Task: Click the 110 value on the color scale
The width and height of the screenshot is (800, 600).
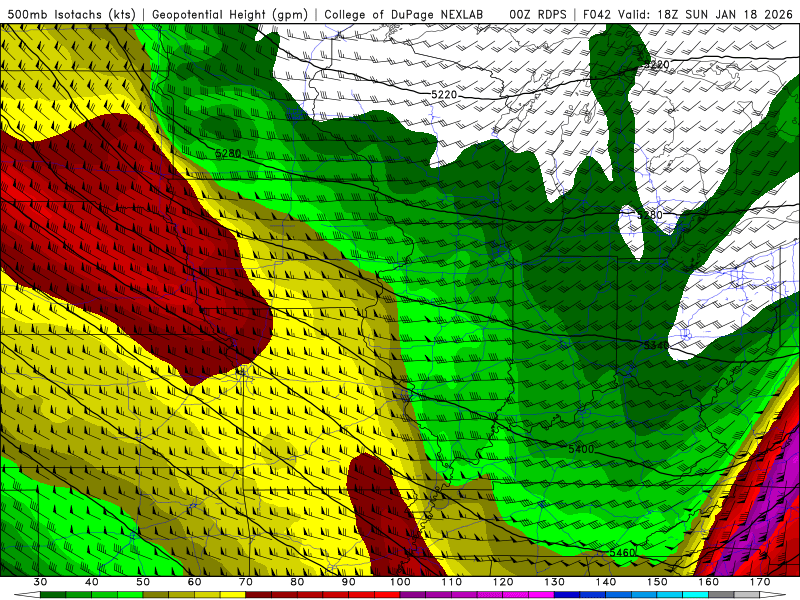Action: point(452,582)
